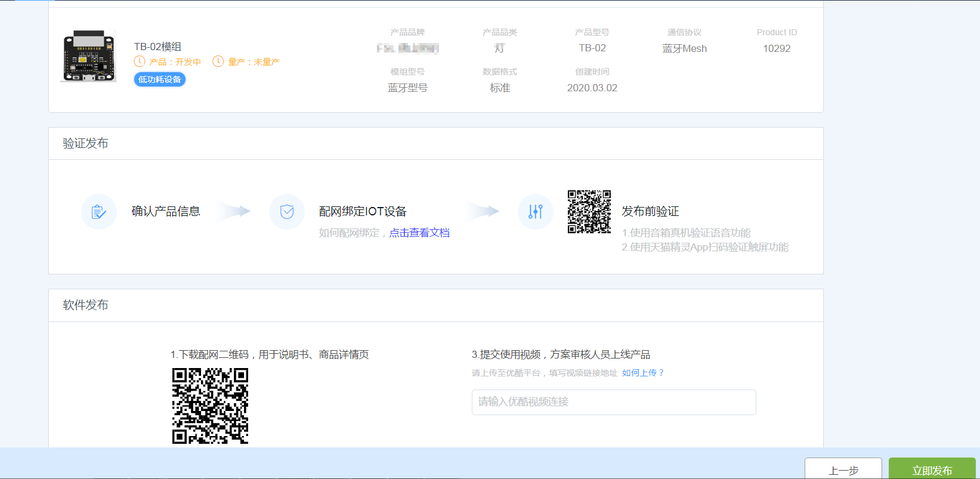Screen dimensions: 980x479
Task: Click the shield icon for IOT device binding
Action: 287,212
